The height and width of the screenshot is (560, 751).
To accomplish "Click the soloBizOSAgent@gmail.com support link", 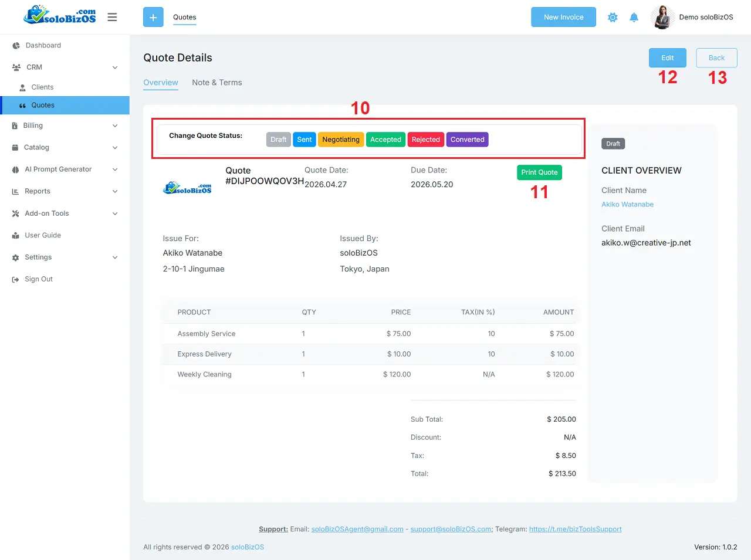I will 357,530.
